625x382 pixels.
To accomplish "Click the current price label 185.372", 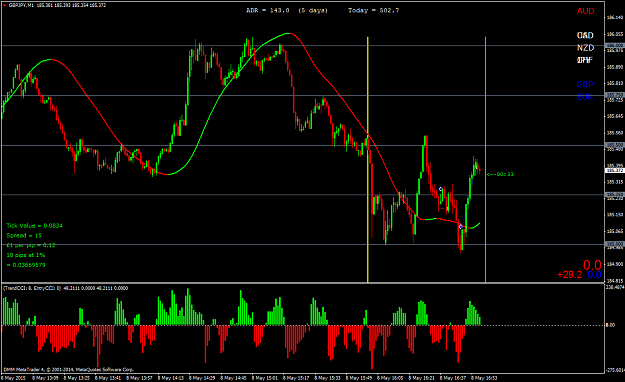I will pyautogui.click(x=614, y=171).
